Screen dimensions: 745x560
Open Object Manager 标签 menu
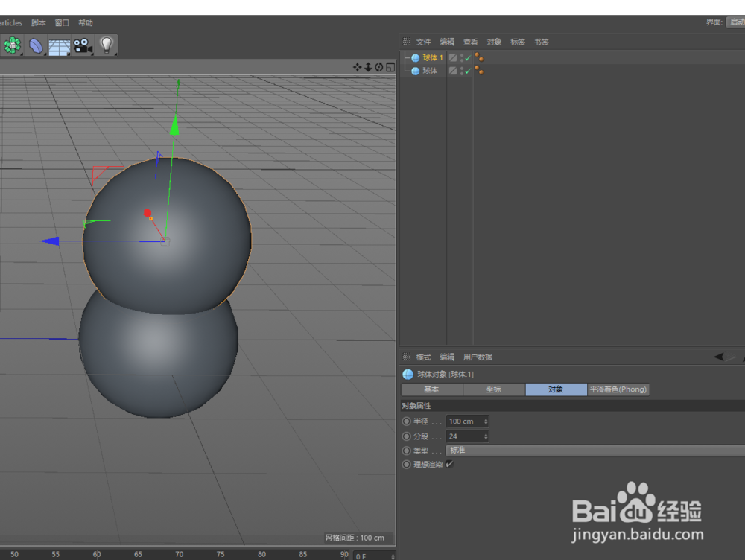click(518, 42)
